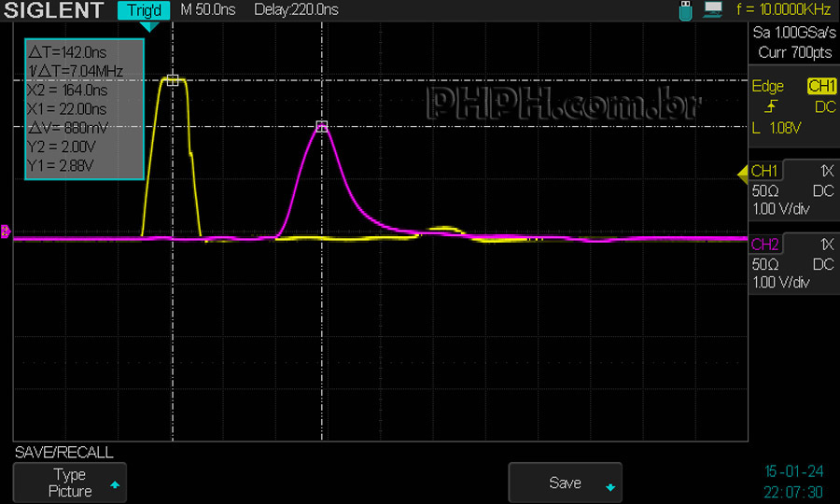Click the network connection icon

(714, 10)
